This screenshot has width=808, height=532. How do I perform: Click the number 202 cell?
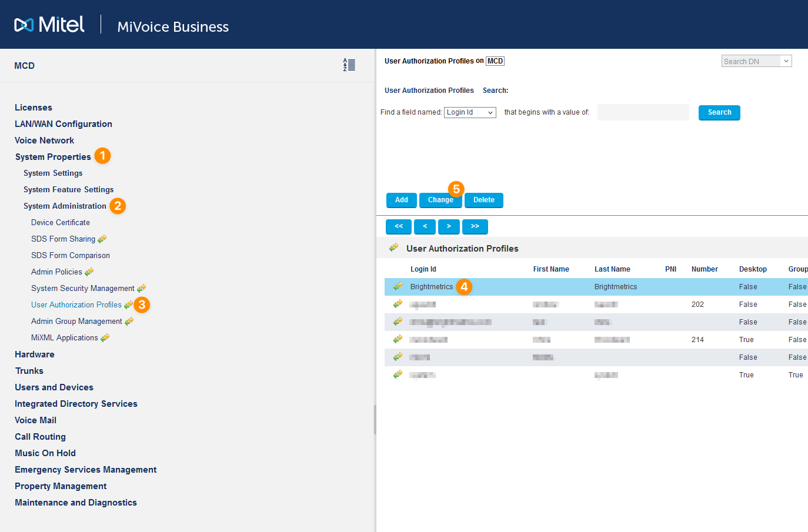click(697, 305)
